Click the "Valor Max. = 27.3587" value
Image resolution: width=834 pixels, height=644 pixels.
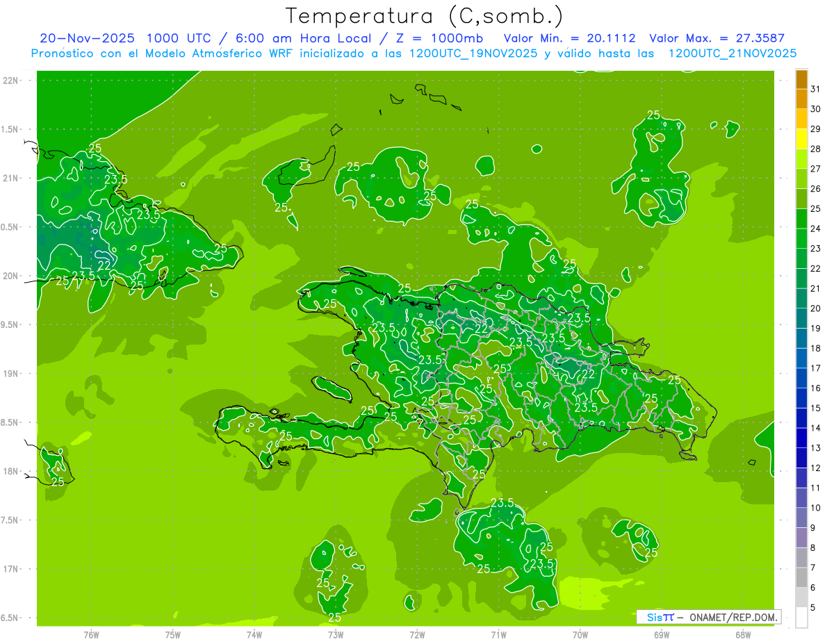coord(717,38)
